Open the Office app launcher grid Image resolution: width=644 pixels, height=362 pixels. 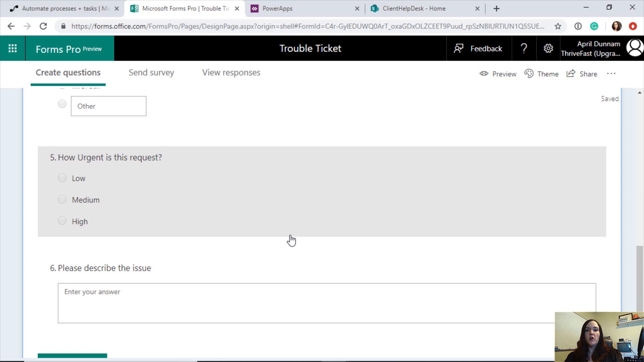click(13, 49)
